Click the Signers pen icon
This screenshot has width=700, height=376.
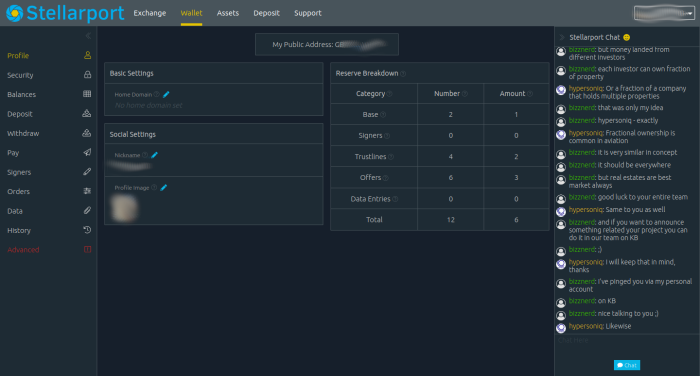[88, 171]
